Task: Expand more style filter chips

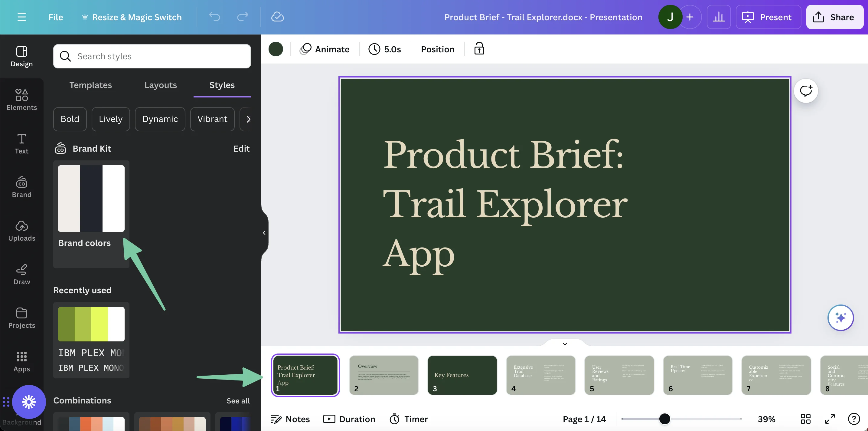Action: [249, 119]
